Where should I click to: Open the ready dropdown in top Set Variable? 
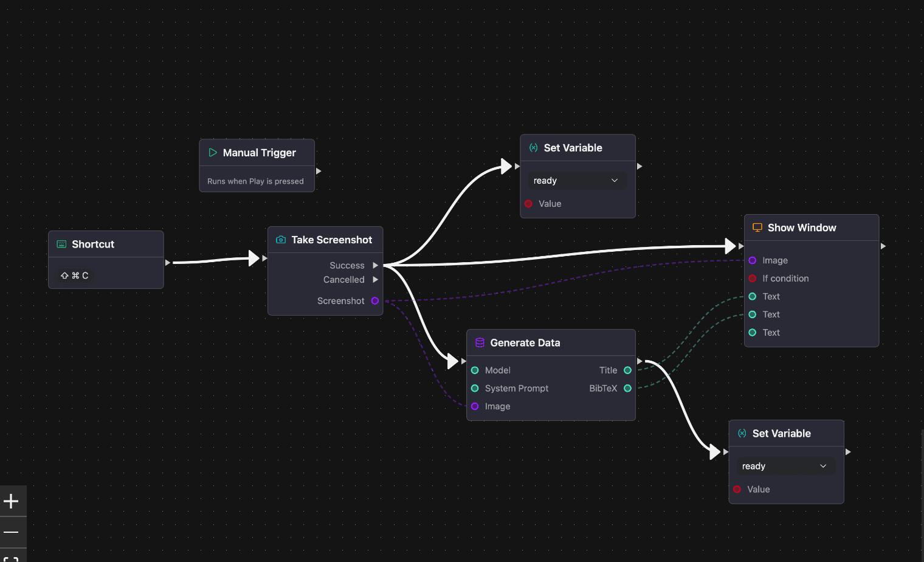click(x=575, y=181)
